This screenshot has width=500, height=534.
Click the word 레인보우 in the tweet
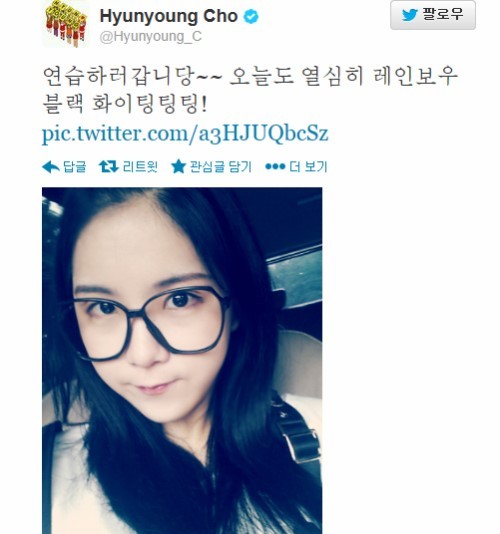tap(415, 76)
